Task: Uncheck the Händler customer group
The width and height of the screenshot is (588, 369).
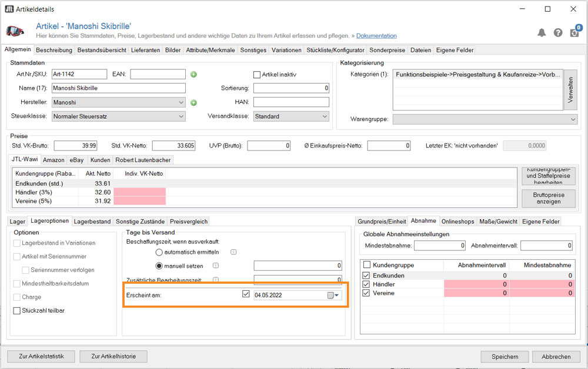Action: click(366, 284)
